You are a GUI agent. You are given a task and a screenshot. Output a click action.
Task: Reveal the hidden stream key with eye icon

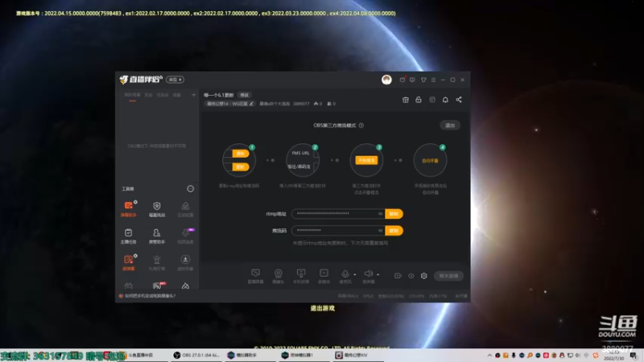(x=380, y=231)
